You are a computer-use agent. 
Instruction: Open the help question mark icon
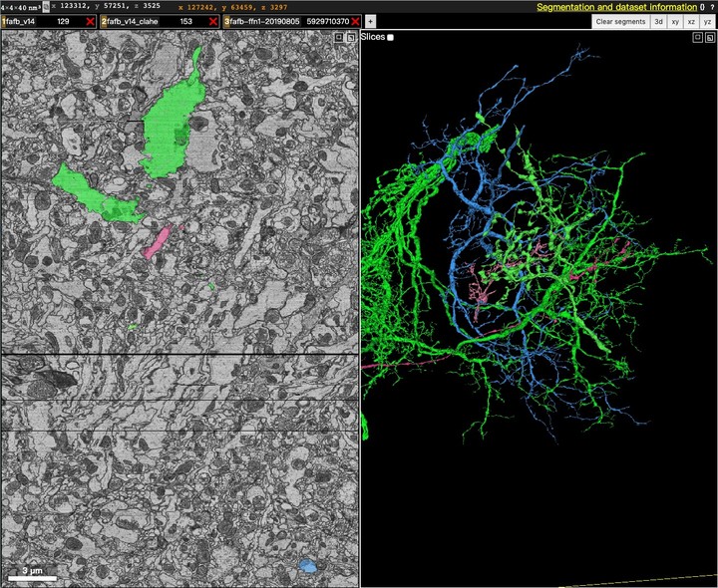pyautogui.click(x=711, y=7)
